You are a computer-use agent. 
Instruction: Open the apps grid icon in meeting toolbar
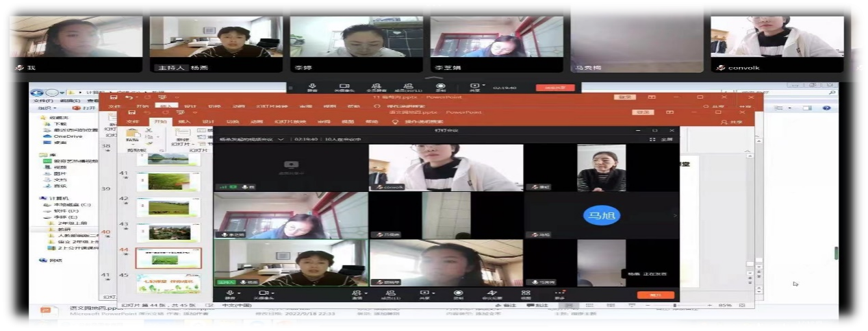526,293
